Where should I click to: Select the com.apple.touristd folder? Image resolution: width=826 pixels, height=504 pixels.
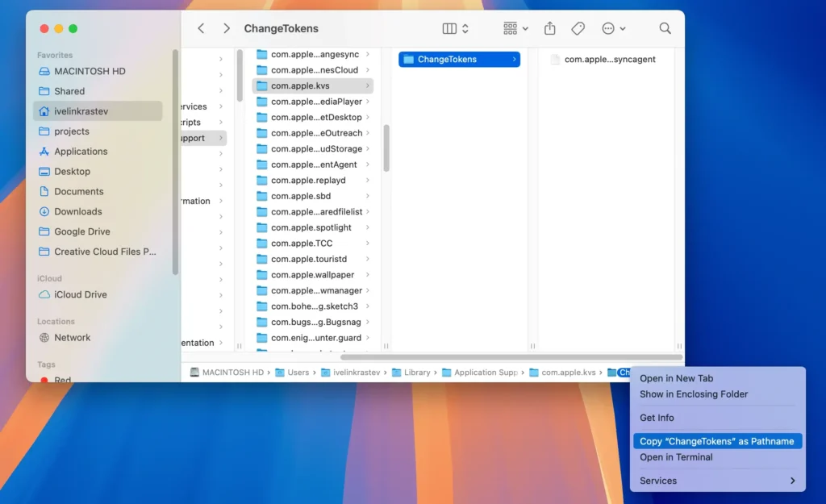(313, 259)
